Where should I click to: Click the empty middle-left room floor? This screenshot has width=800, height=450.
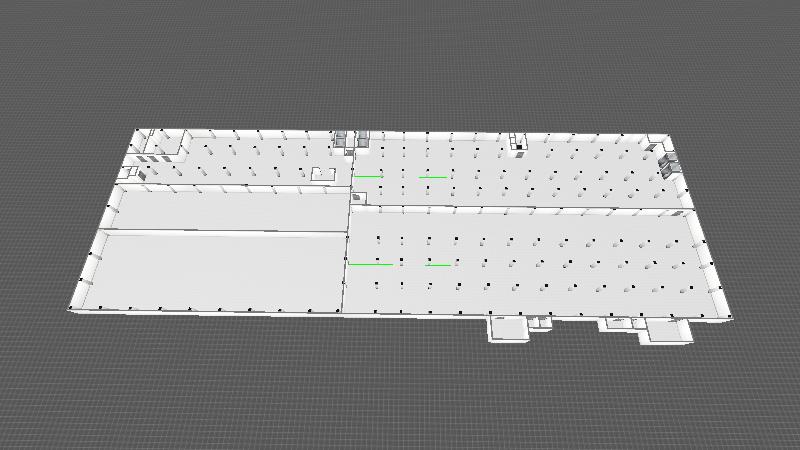pyautogui.click(x=225, y=208)
